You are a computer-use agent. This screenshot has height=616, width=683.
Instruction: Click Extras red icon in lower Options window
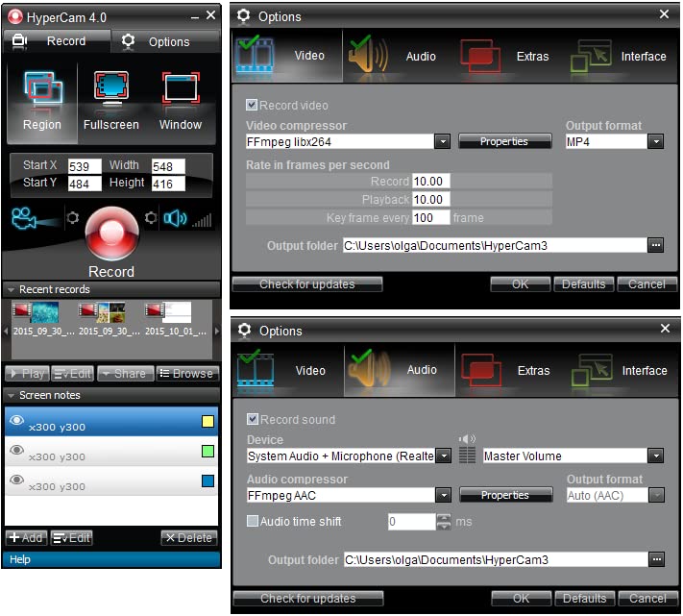(481, 371)
